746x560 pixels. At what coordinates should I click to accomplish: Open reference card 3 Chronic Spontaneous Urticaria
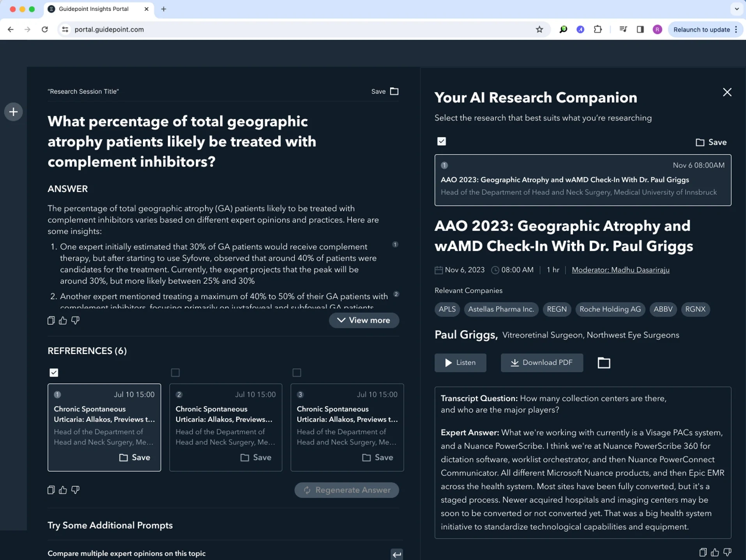[x=347, y=428]
